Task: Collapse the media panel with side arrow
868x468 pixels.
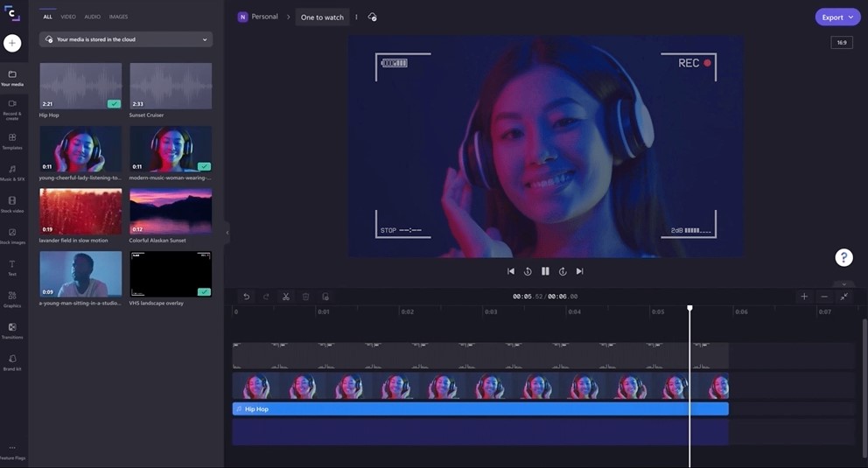Action: (x=227, y=232)
